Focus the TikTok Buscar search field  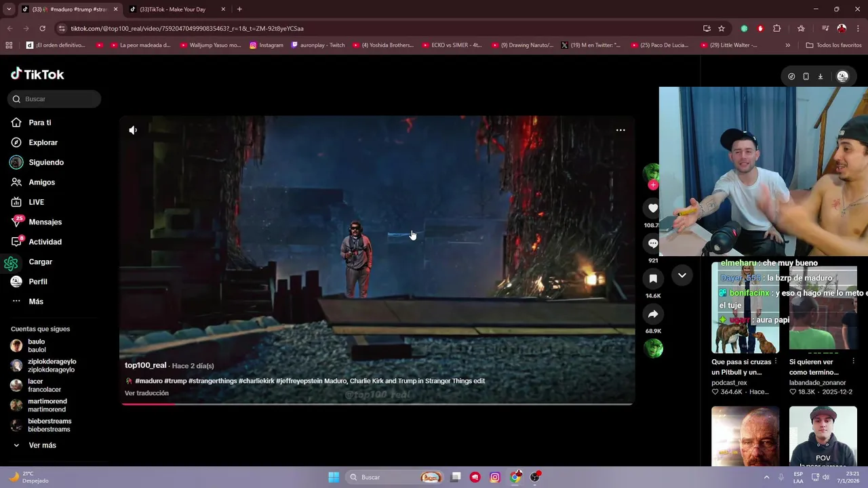(54, 99)
